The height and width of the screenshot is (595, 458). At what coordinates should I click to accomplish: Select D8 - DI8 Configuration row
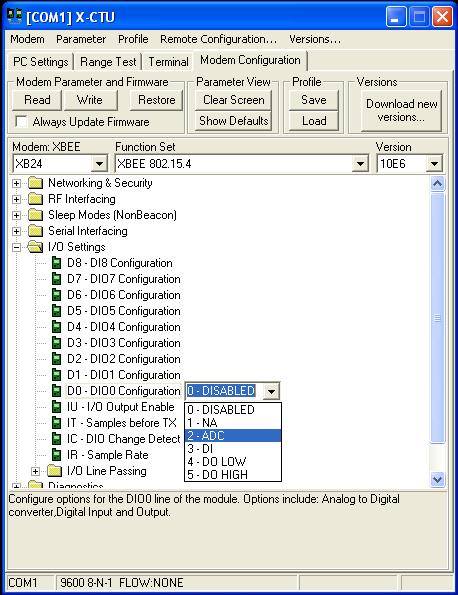pos(120,263)
